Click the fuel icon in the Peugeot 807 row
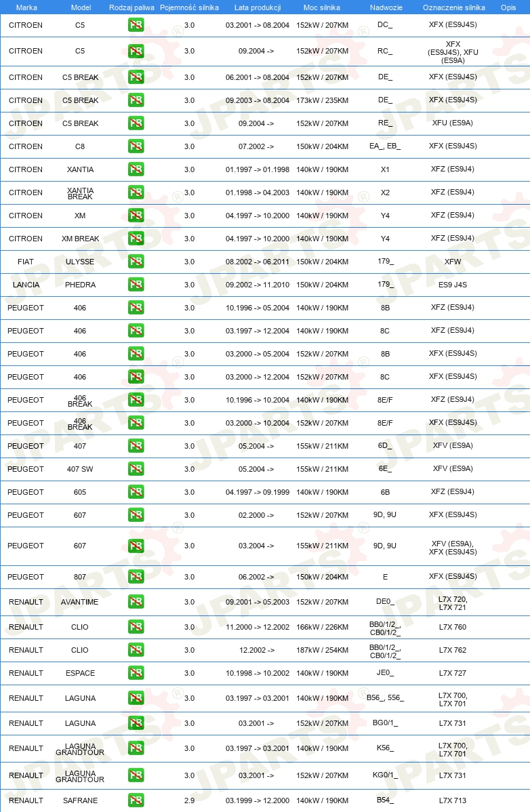This screenshot has width=530, height=812. (x=136, y=576)
